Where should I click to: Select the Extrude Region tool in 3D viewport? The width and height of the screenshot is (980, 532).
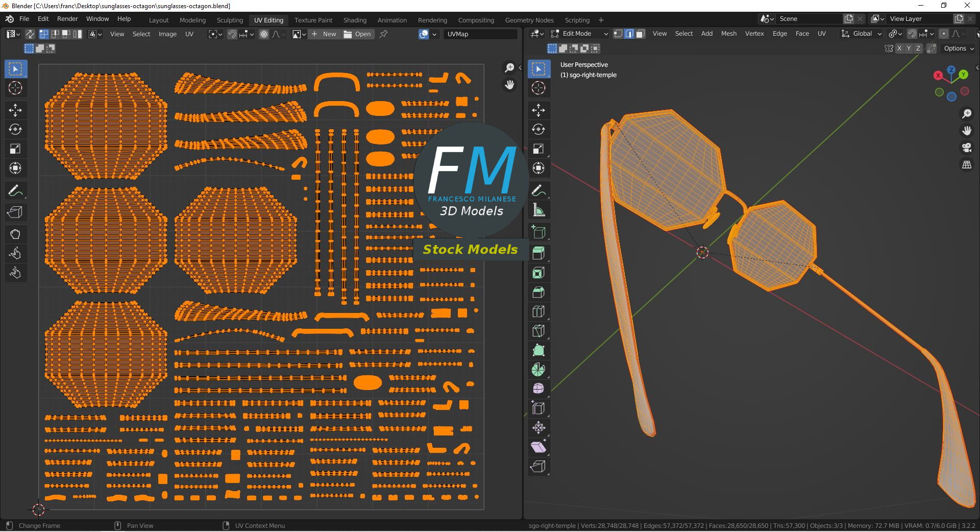[x=538, y=253]
